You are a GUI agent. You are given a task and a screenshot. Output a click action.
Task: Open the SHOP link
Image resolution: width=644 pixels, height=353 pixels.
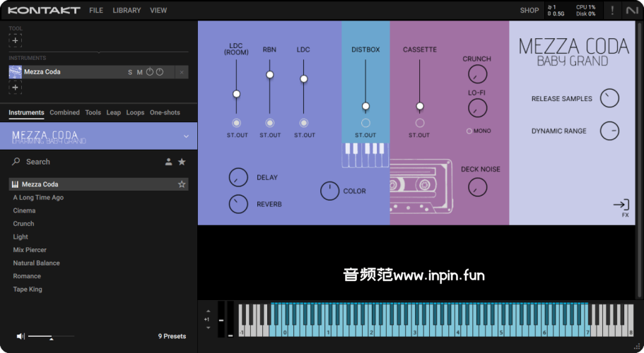pyautogui.click(x=529, y=11)
